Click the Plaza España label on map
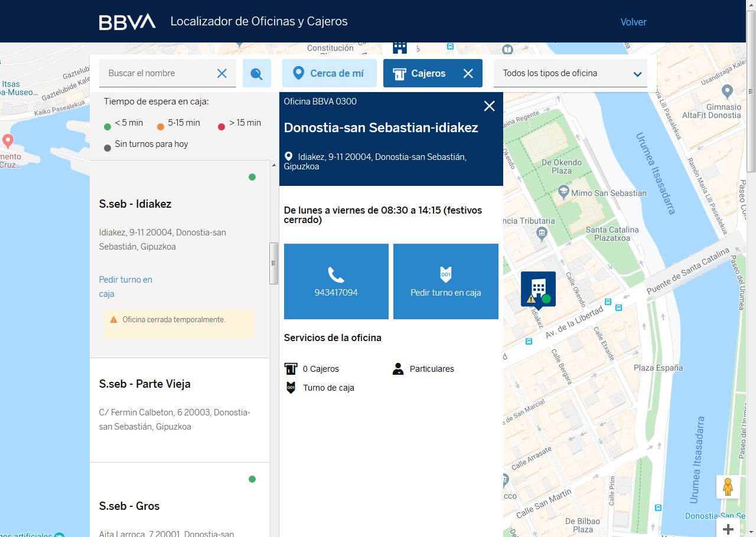The image size is (756, 537). pyautogui.click(x=658, y=368)
